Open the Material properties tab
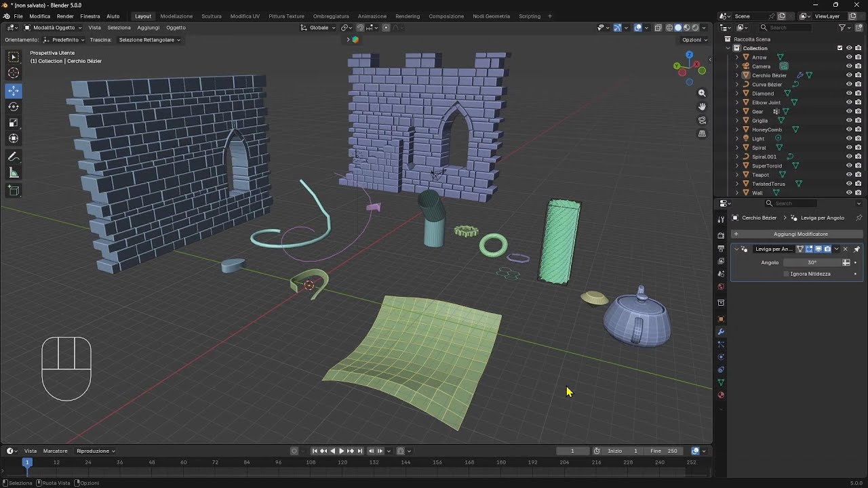868x488 pixels. coord(721,395)
